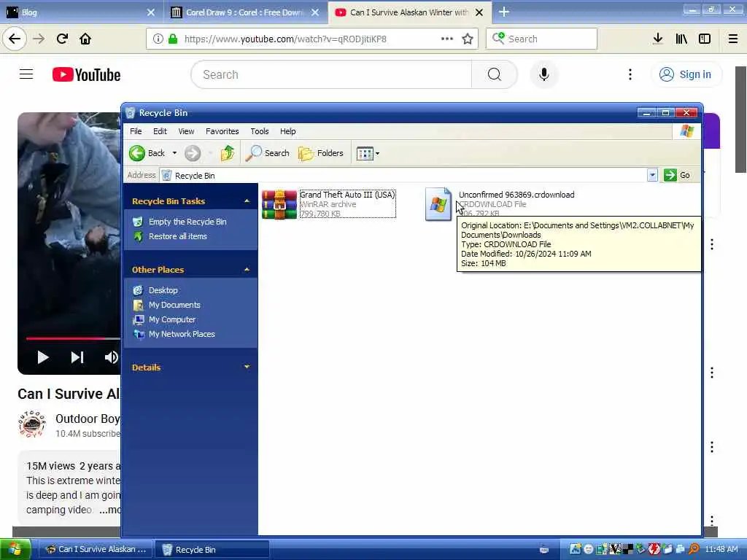Click the browser home icon
Image resolution: width=747 pixels, height=560 pixels.
85,39
